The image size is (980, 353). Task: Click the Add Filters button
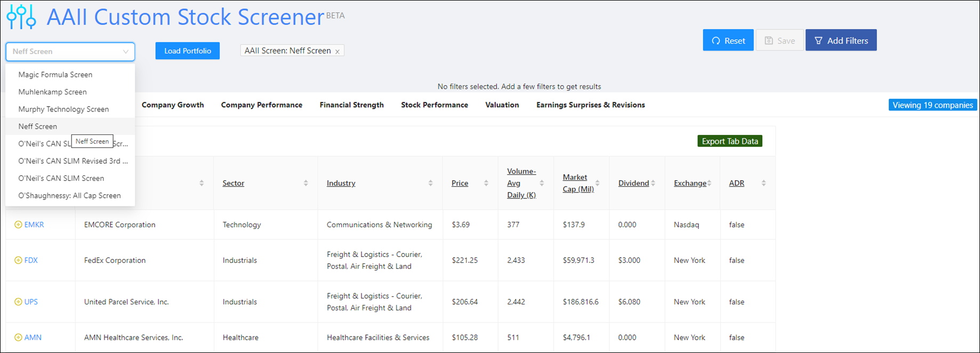[841, 41]
